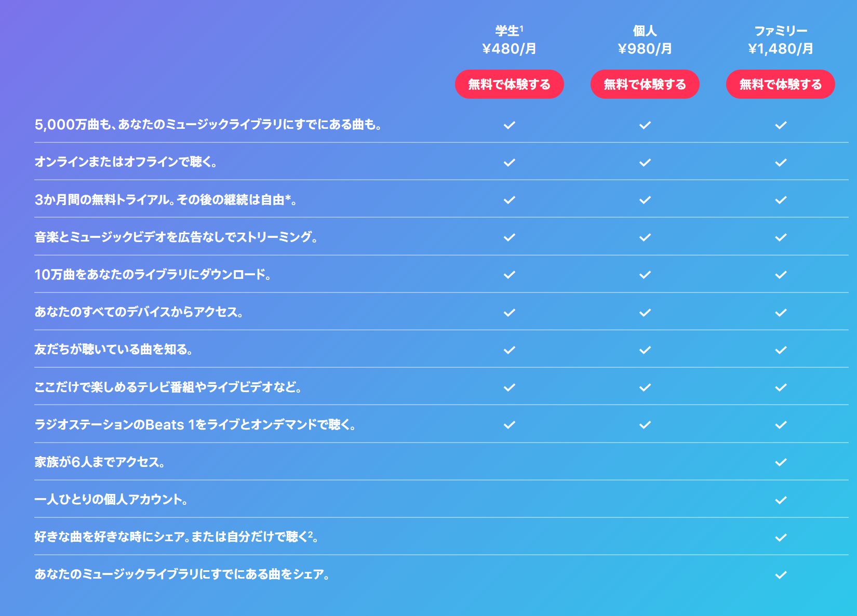Click the 個人 checkmark for the Beats 1 row

(x=645, y=425)
